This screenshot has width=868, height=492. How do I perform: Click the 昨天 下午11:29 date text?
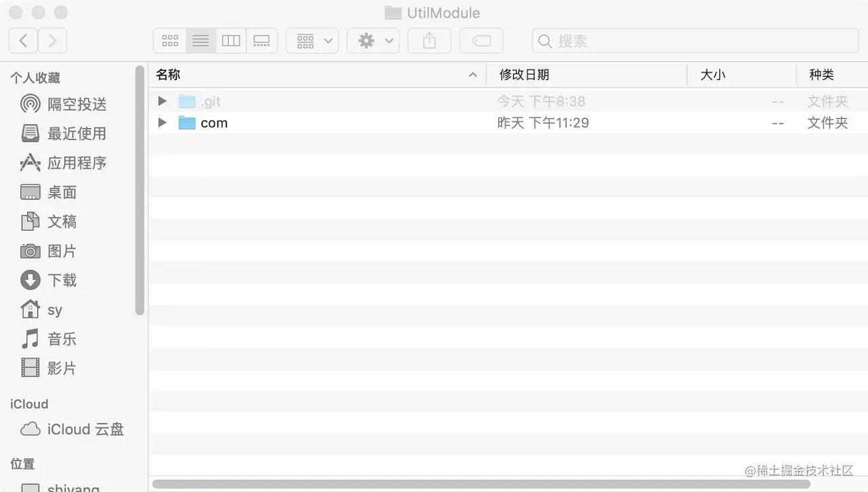(x=543, y=123)
